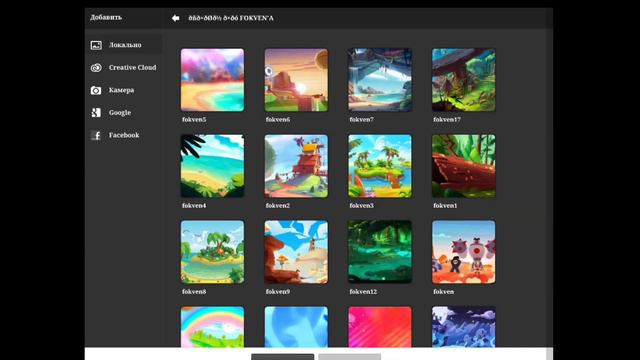This screenshot has width=640, height=360.
Task: Click the fokven3 file name
Action: pyautogui.click(x=361, y=206)
